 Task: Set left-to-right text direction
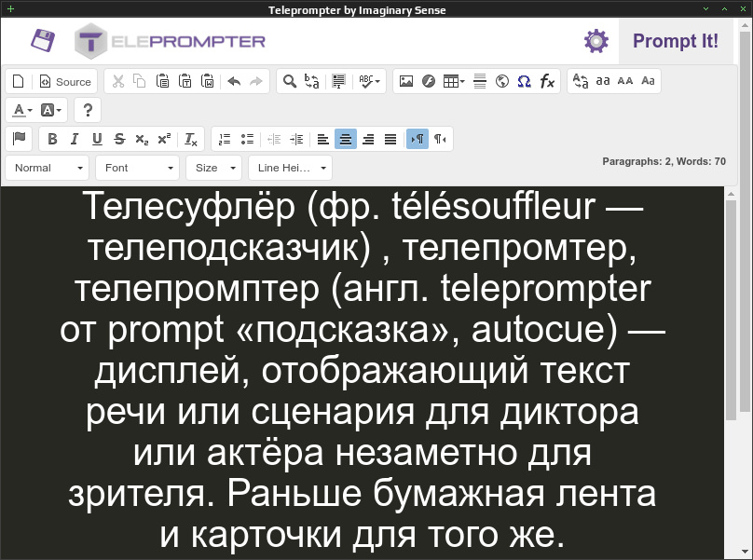coord(418,139)
